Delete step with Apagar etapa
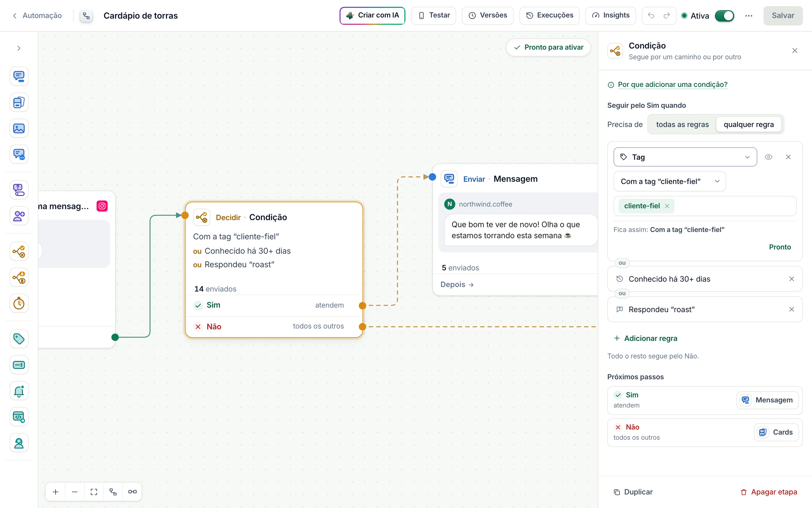The width and height of the screenshot is (812, 508). tap(769, 492)
